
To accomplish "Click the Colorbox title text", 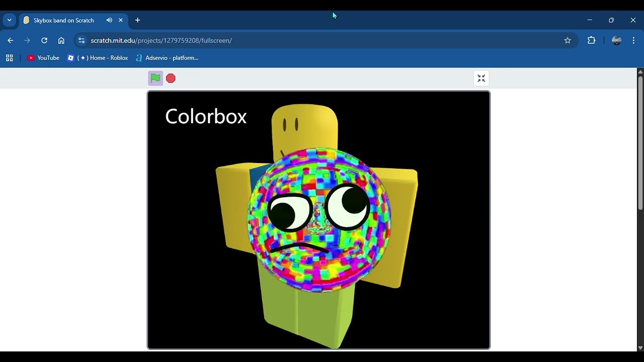I will click(x=206, y=116).
